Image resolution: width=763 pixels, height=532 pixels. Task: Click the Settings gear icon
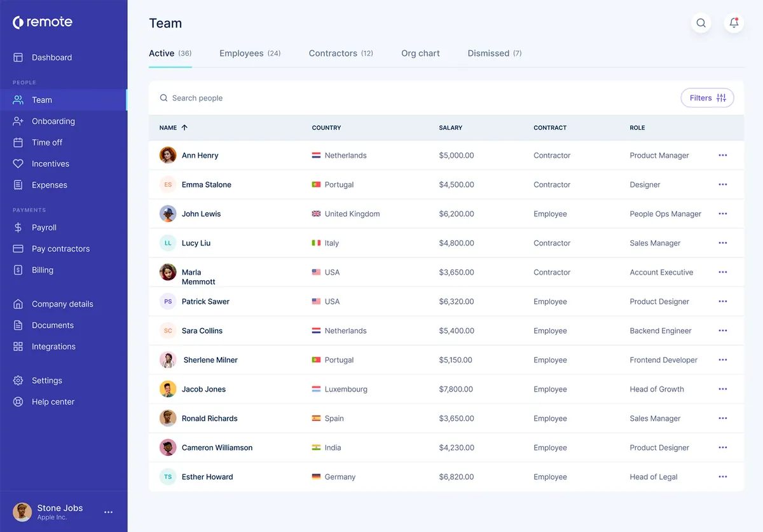pyautogui.click(x=18, y=381)
